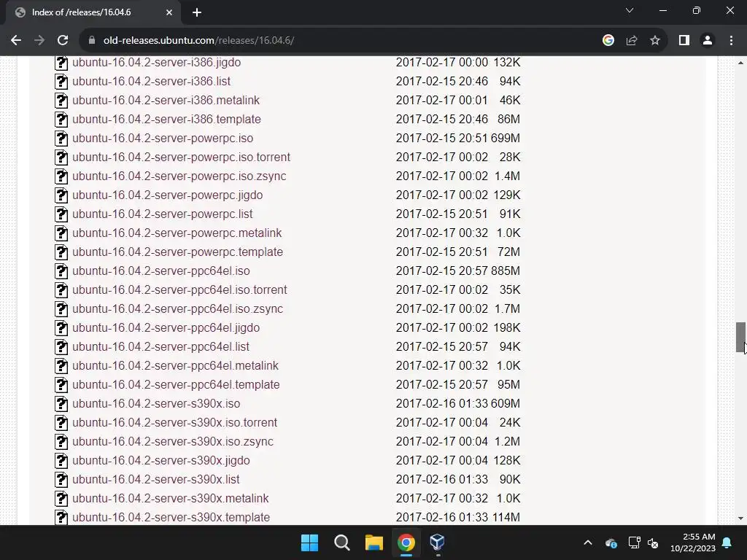Open the Google icon in the address bar

(608, 41)
